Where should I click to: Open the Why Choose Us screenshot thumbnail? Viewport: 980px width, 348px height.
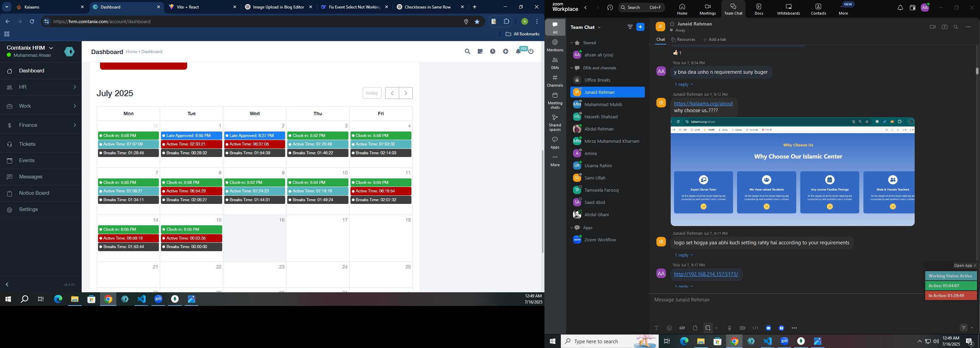[793, 172]
